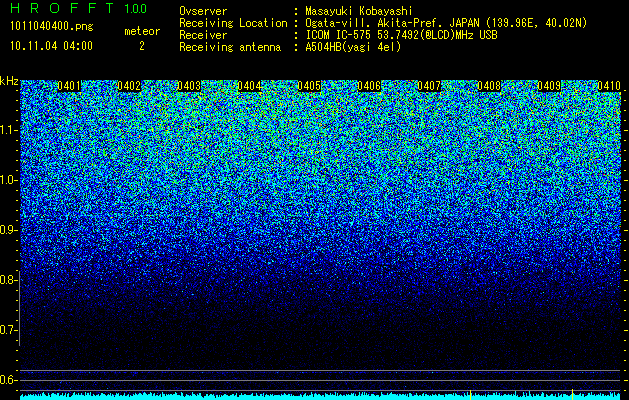Click the 0405 time marker
The image size is (629, 400).
309,86
